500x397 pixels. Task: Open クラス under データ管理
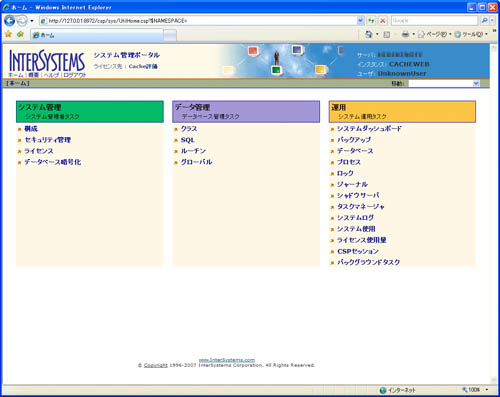189,129
